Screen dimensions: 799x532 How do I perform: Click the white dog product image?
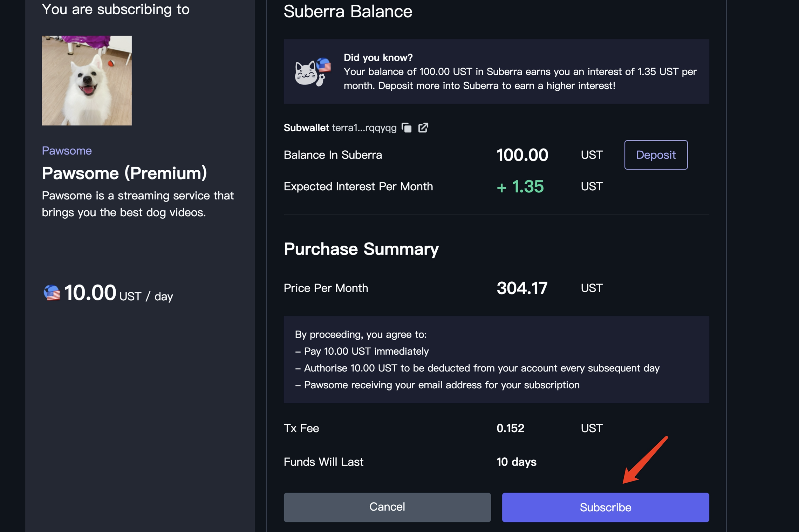point(87,81)
